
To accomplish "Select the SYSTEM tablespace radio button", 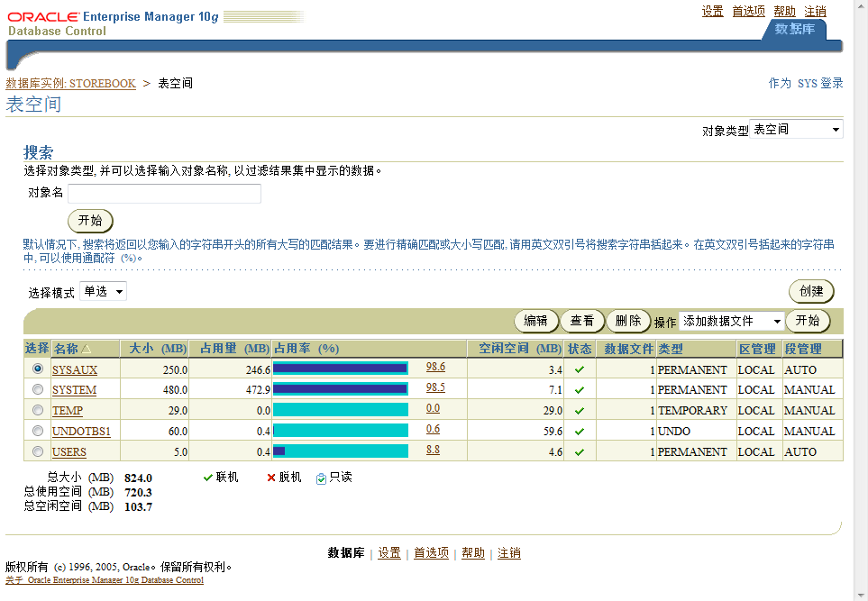I will pos(36,389).
